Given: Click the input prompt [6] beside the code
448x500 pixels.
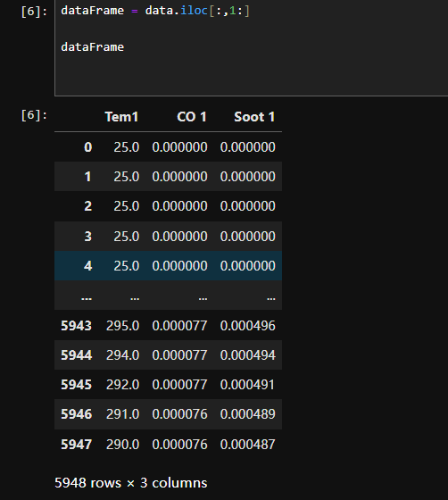Looking at the screenshot, I should (x=34, y=11).
